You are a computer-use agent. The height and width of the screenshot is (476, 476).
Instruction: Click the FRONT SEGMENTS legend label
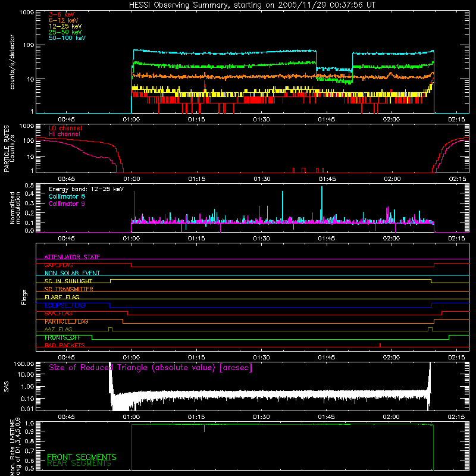(x=82, y=457)
